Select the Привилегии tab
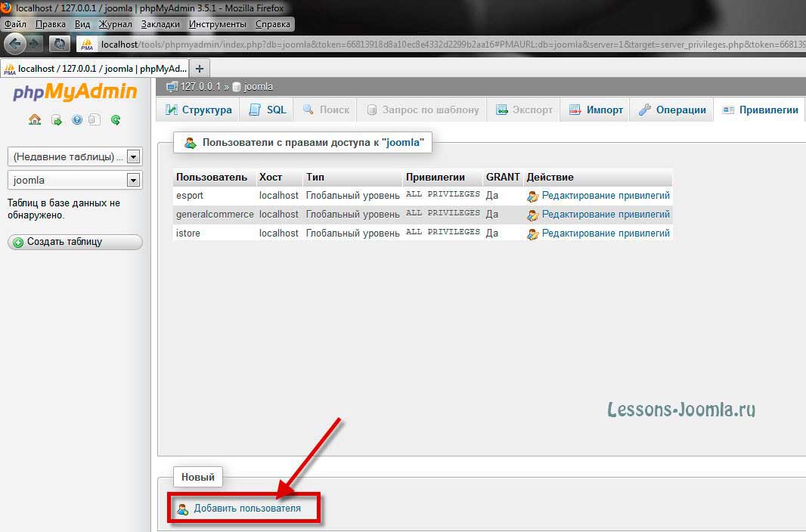 (760, 110)
